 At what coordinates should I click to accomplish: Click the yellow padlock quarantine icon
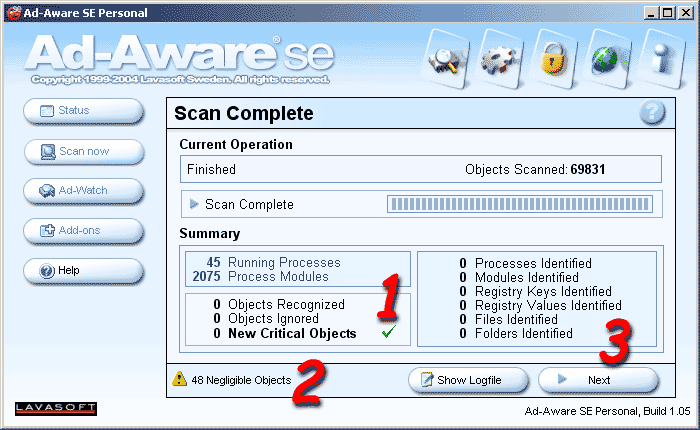tap(551, 59)
